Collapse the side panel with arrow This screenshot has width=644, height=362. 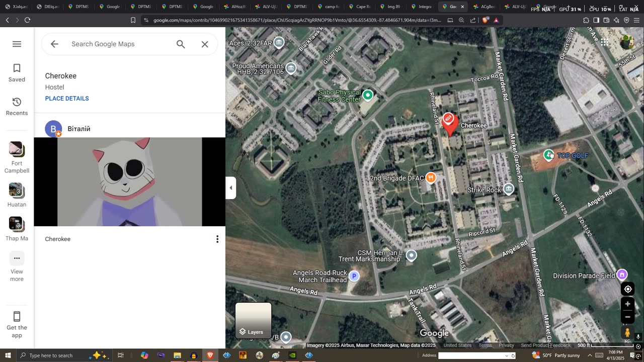click(231, 188)
